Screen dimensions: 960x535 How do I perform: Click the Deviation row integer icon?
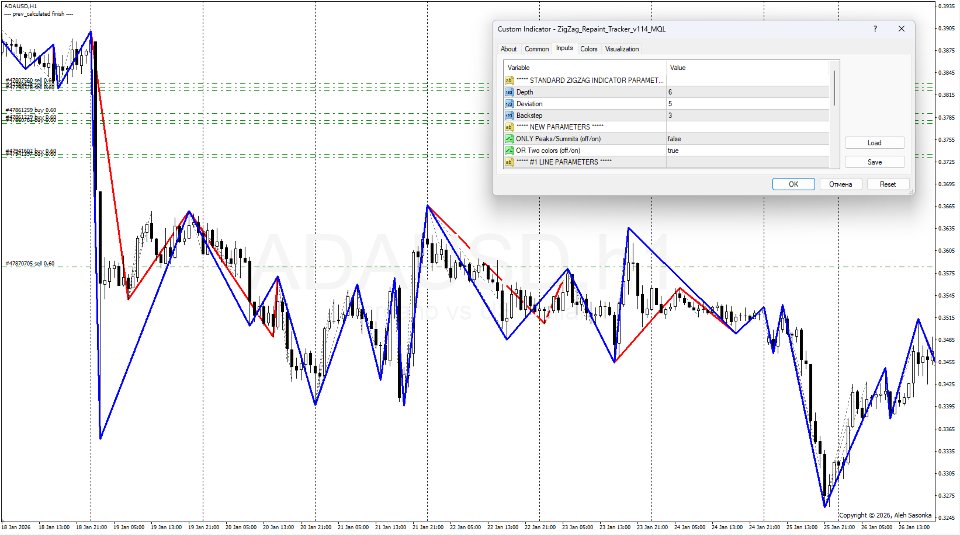[x=509, y=103]
